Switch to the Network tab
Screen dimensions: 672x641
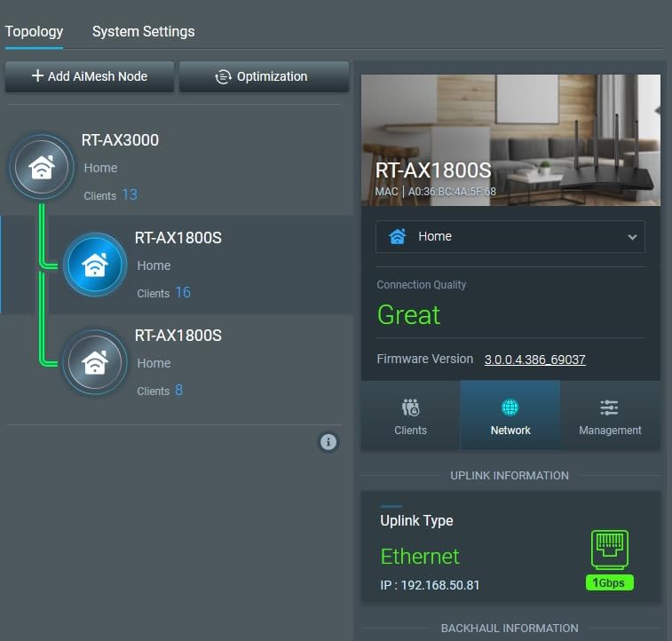coord(510,416)
